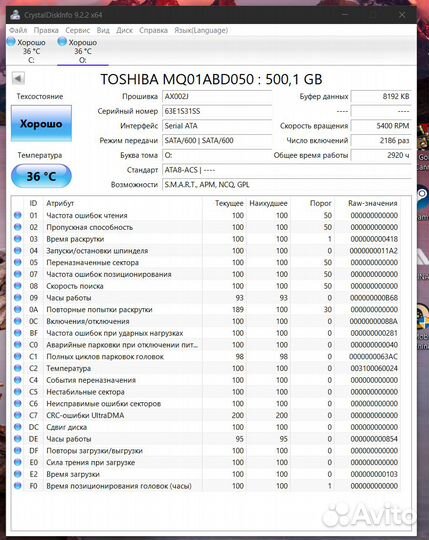
Task: Click the Текущее column header
Action: (229, 203)
